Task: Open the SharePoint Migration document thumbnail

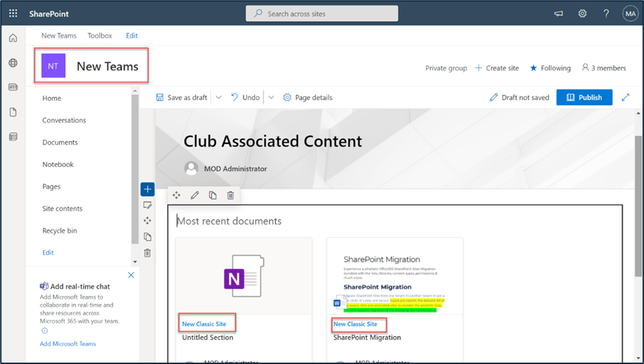Action: (x=395, y=276)
